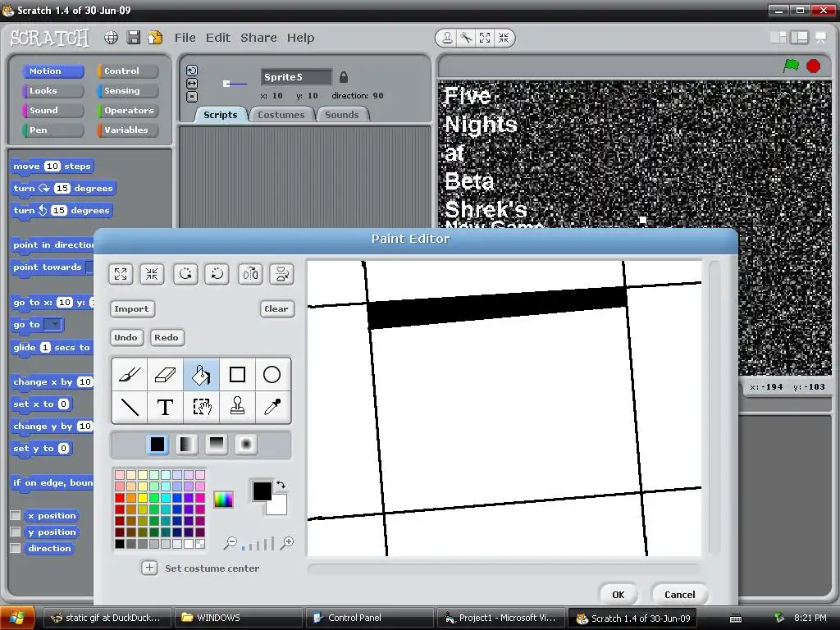Rotate image clockwise in Paint Editor
This screenshot has height=630, width=840.
(217, 274)
